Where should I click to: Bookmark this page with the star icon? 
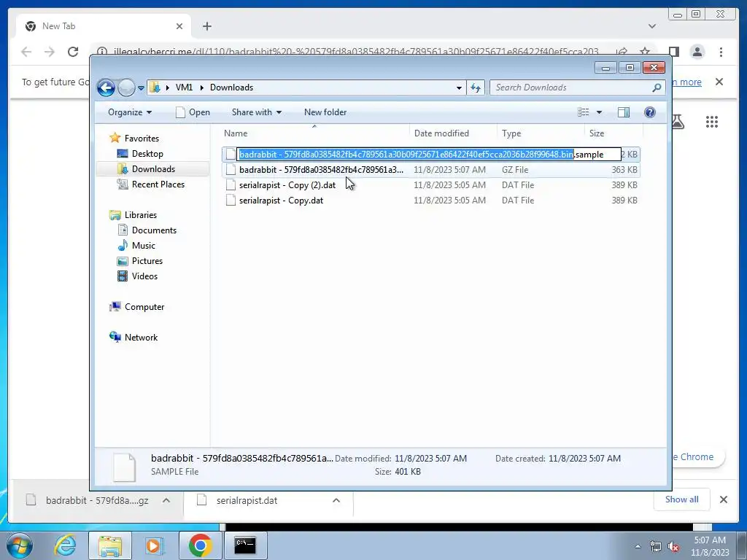point(645,52)
